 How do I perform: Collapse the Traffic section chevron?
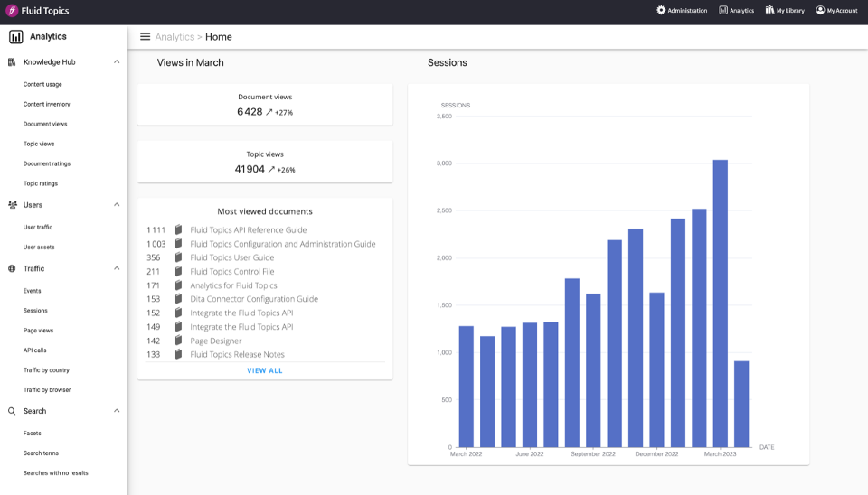pos(117,268)
